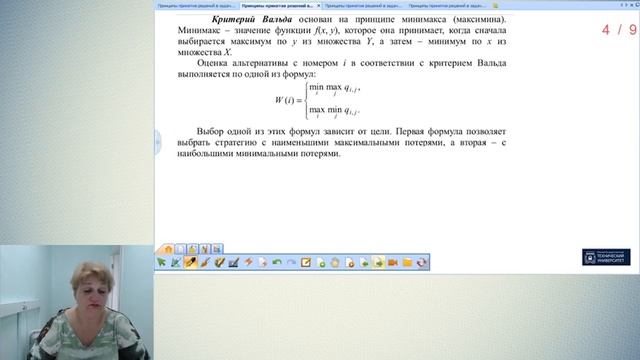Click the technical university logo
This screenshot has height=360, width=640.
[x=606, y=257]
